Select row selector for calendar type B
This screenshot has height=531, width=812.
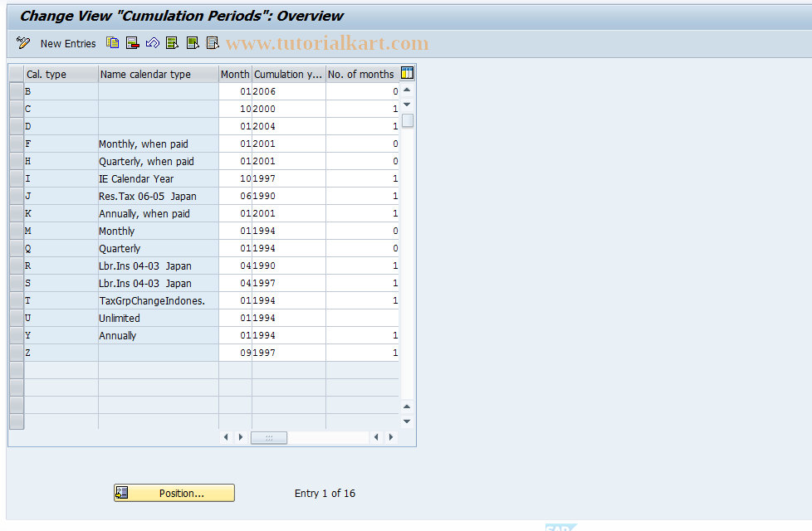pyautogui.click(x=17, y=91)
